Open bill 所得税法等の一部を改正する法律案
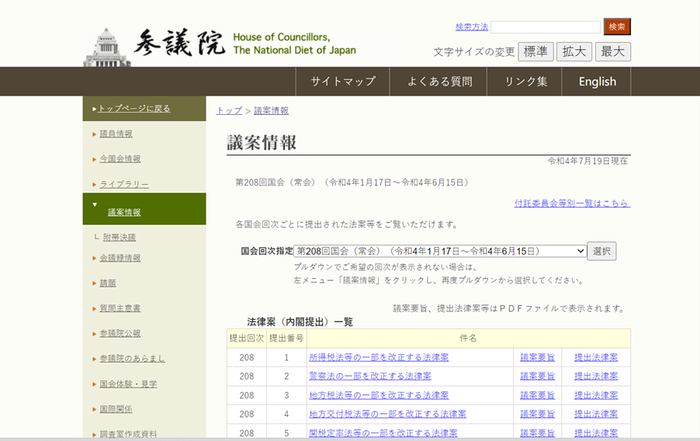This screenshot has width=700, height=441. pos(379,358)
